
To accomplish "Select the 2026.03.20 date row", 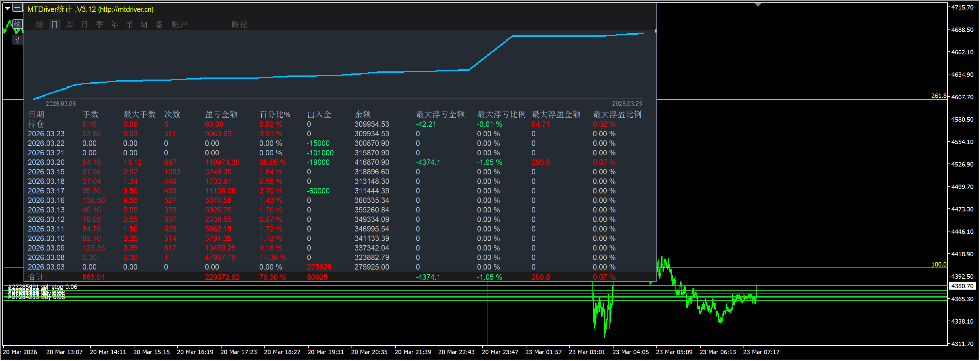I will tap(46, 162).
